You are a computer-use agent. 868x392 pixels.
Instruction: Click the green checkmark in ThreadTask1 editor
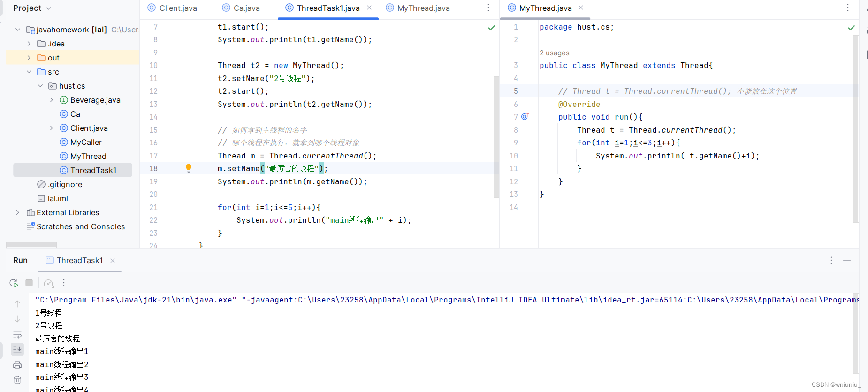(x=491, y=28)
